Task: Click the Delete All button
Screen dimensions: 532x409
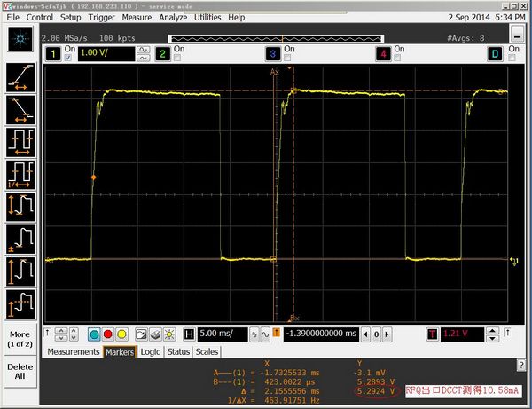Action: pyautogui.click(x=20, y=371)
